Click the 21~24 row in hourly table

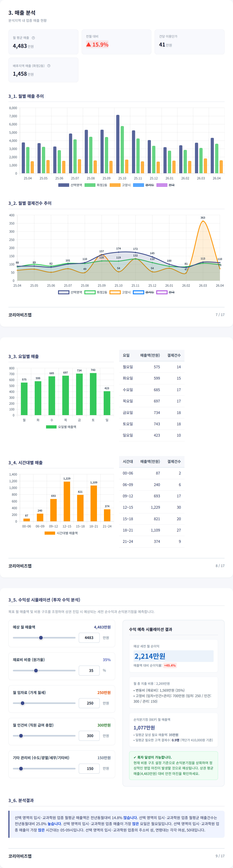tap(152, 542)
